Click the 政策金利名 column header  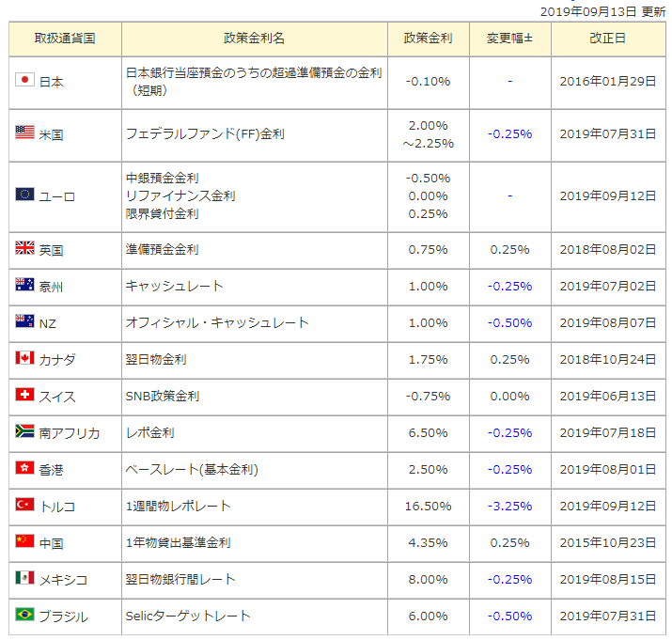click(x=255, y=39)
